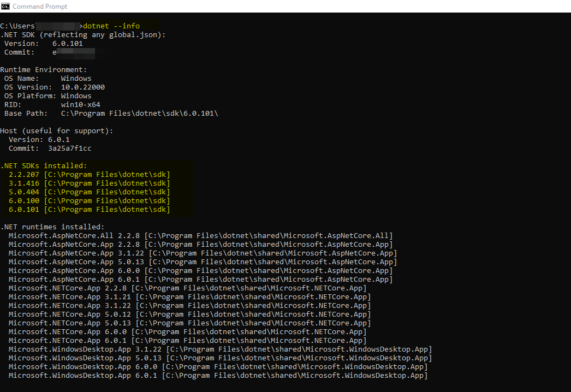Click the SDK 3.1.416 entry
The width and height of the screenshot is (571, 392).
click(89, 183)
